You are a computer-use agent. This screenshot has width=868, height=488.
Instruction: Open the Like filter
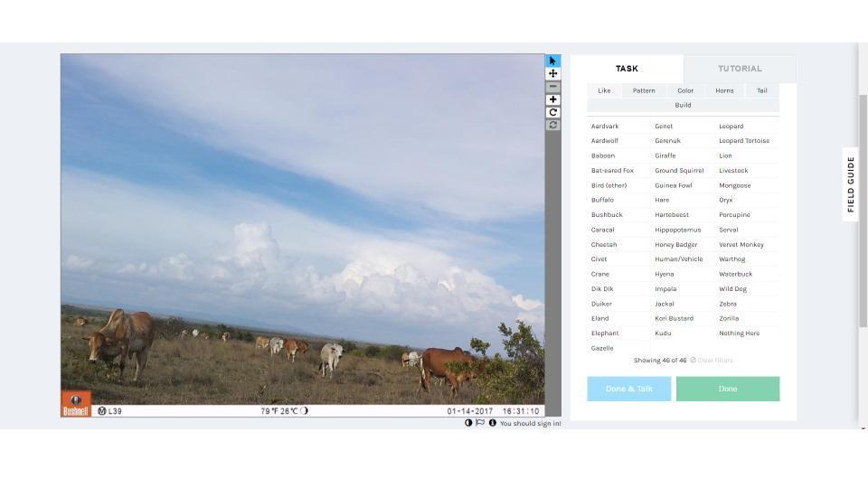pyautogui.click(x=604, y=90)
